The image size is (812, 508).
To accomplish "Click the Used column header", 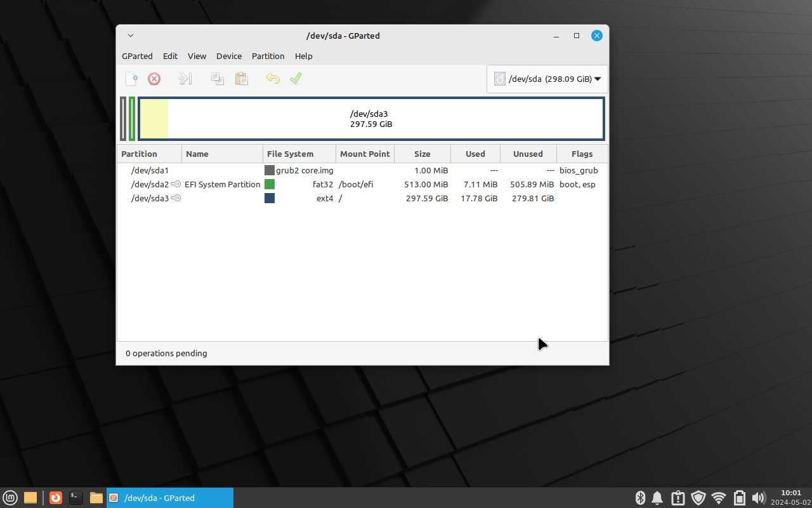I will click(476, 154).
